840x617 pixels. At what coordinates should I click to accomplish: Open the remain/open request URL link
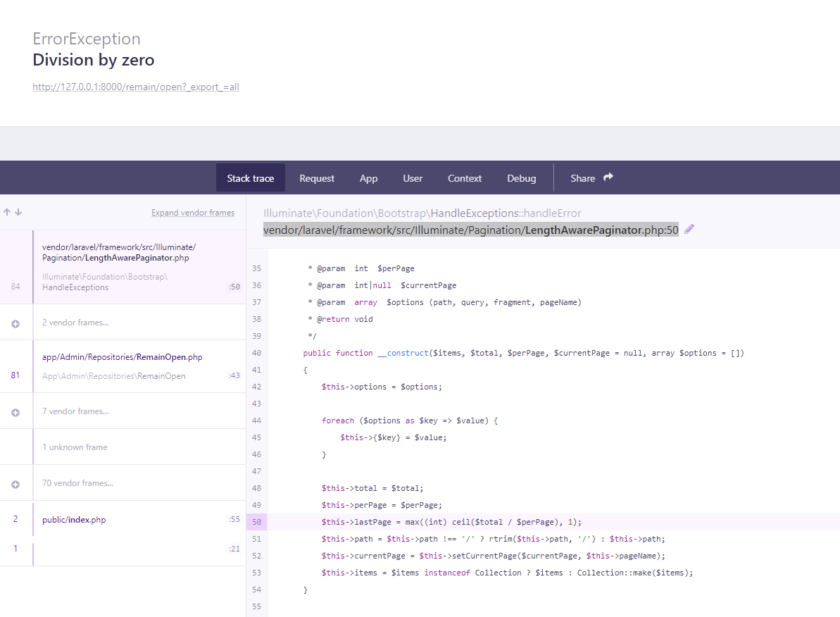click(135, 87)
